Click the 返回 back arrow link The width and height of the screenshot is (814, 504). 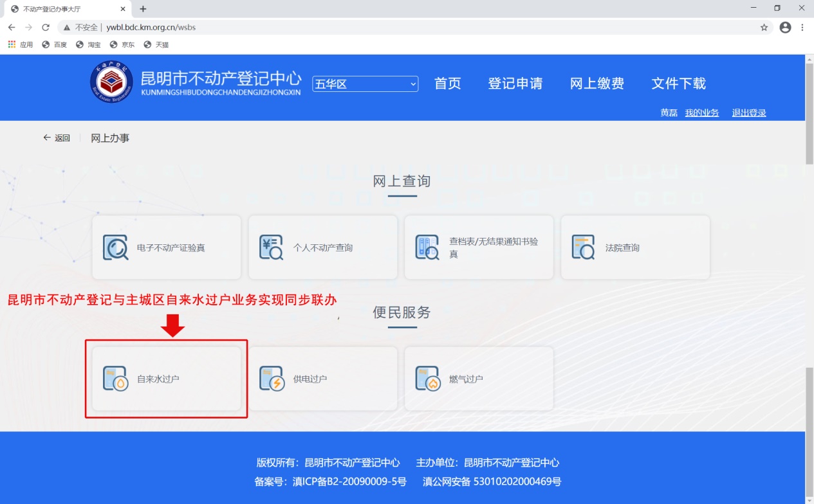(x=57, y=138)
